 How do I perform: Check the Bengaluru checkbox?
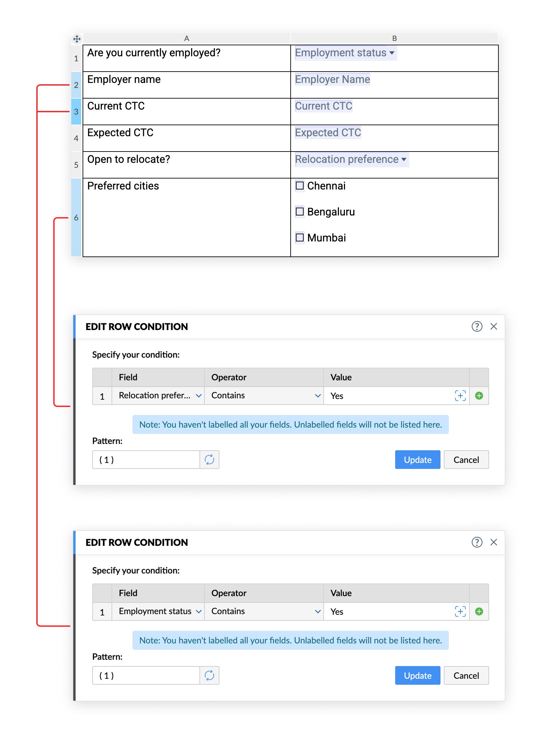(299, 211)
